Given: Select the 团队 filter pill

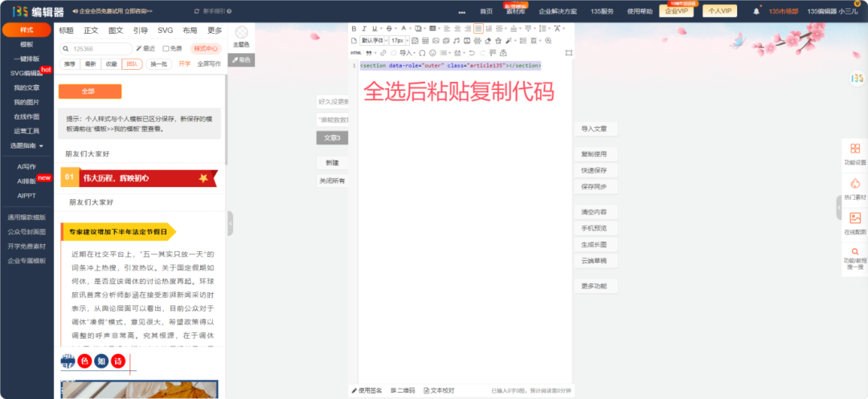Looking at the screenshot, I should pyautogui.click(x=133, y=64).
